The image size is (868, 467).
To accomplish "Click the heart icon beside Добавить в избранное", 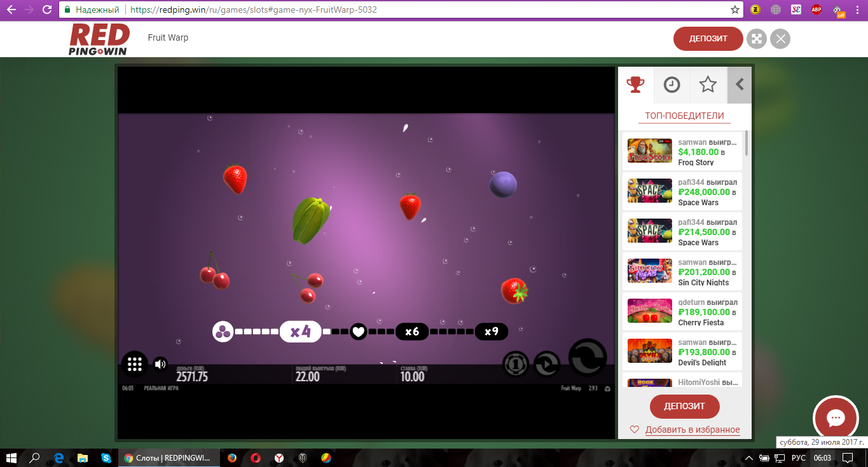I will [634, 430].
